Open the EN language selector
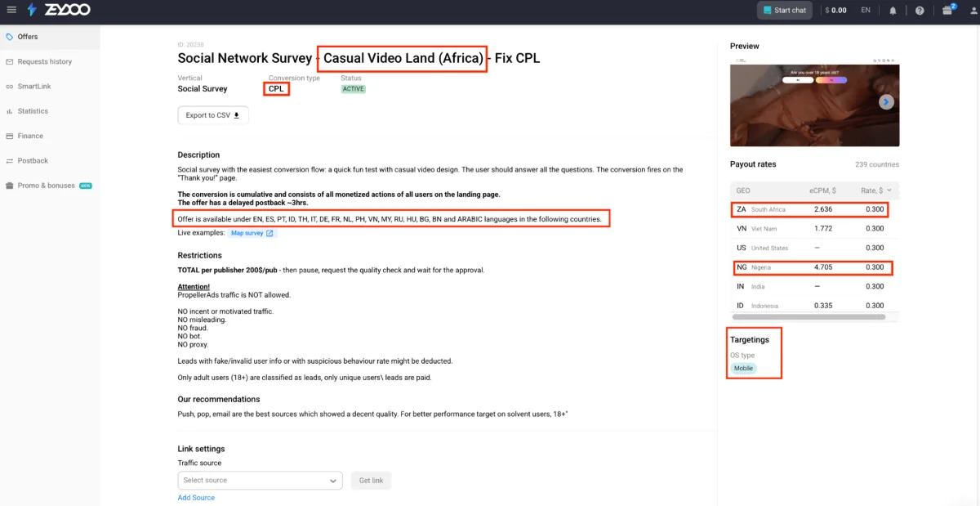980x506 pixels. tap(866, 10)
